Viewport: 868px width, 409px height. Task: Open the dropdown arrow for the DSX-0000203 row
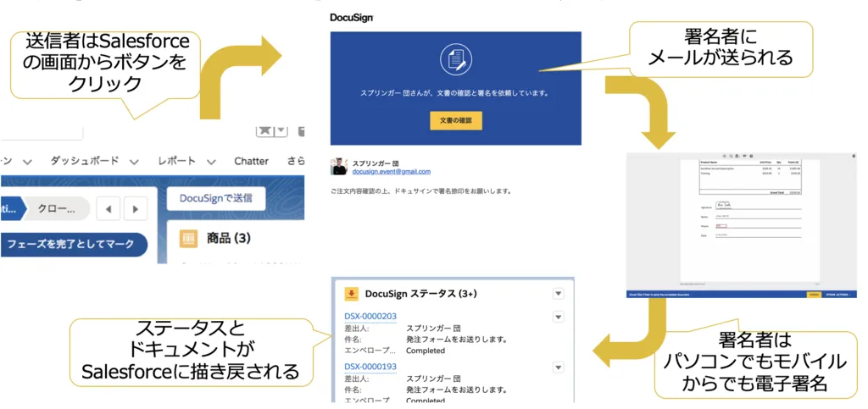tap(558, 317)
